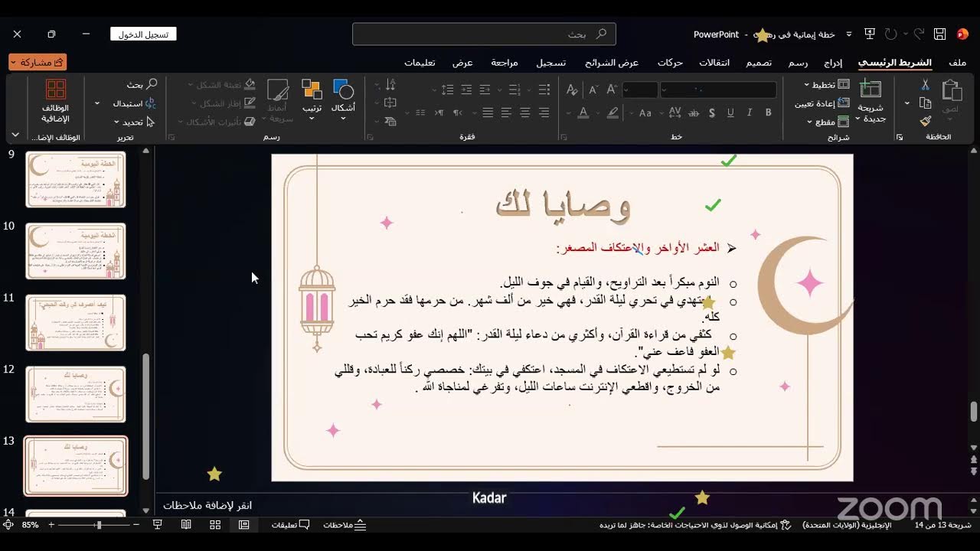This screenshot has height=551, width=980.
Task: Click the Bullets list icon
Action: click(x=544, y=90)
